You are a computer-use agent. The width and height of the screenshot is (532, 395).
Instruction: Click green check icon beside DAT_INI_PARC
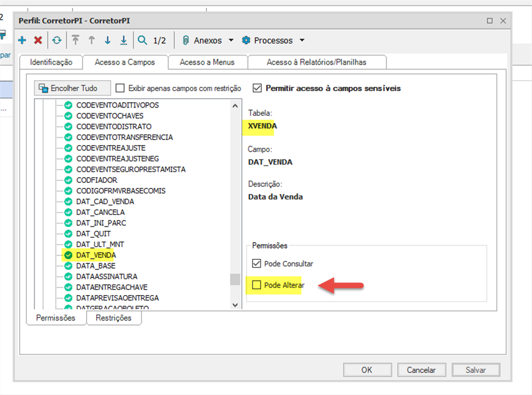(68, 223)
